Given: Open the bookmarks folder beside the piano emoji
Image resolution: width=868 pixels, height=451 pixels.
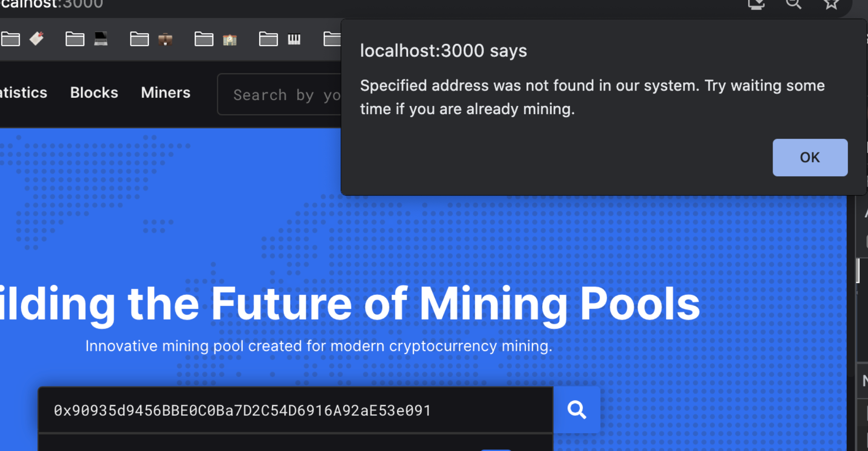Looking at the screenshot, I should pyautogui.click(x=269, y=39).
